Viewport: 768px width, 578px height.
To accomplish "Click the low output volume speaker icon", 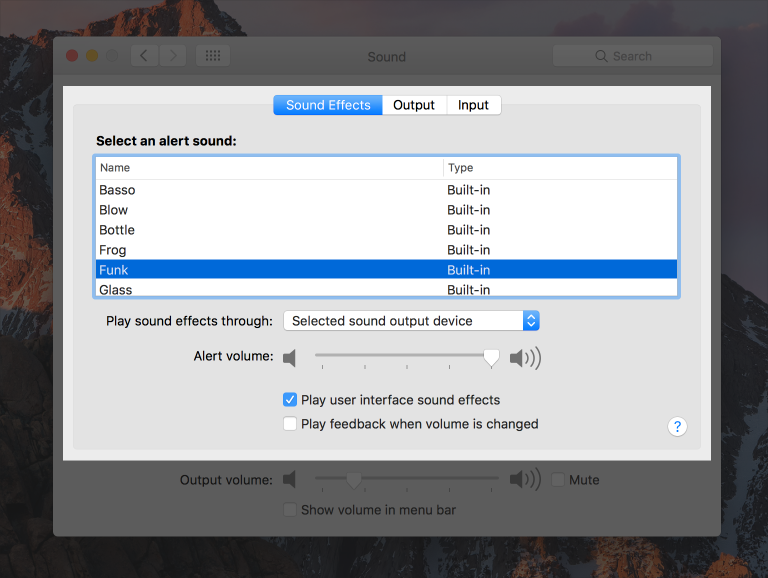I will coord(289,479).
